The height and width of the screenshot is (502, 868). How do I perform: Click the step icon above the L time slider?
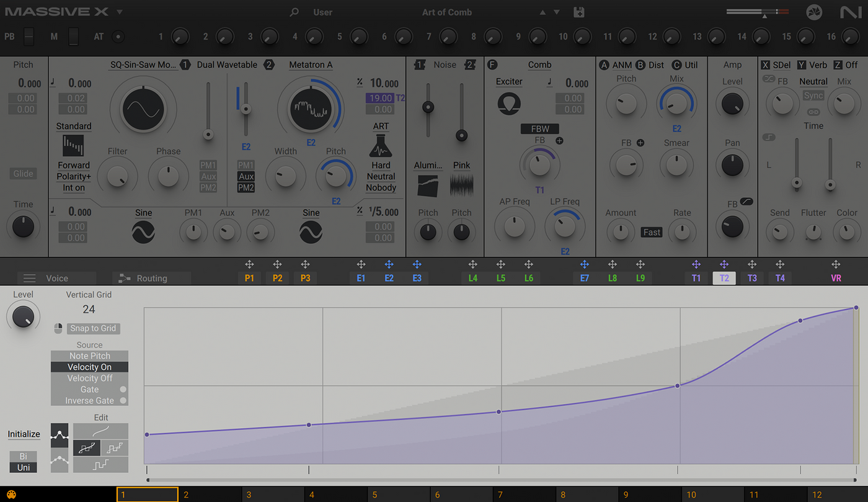tap(769, 137)
